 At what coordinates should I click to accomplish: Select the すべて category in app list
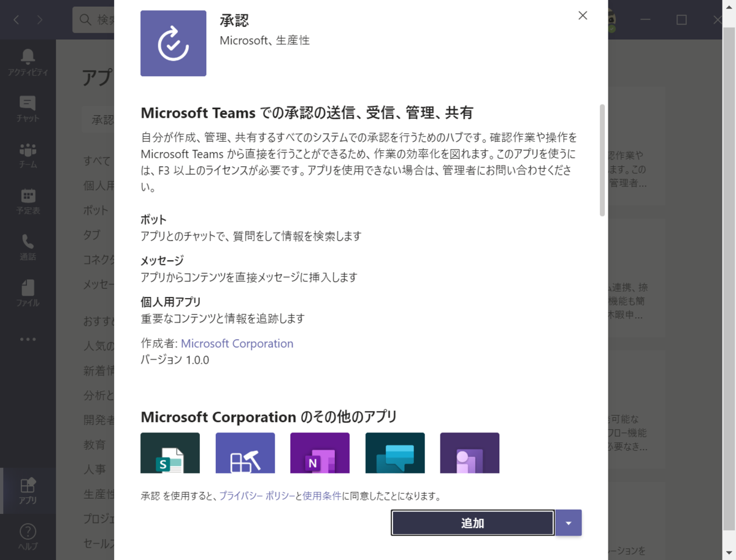tap(98, 161)
